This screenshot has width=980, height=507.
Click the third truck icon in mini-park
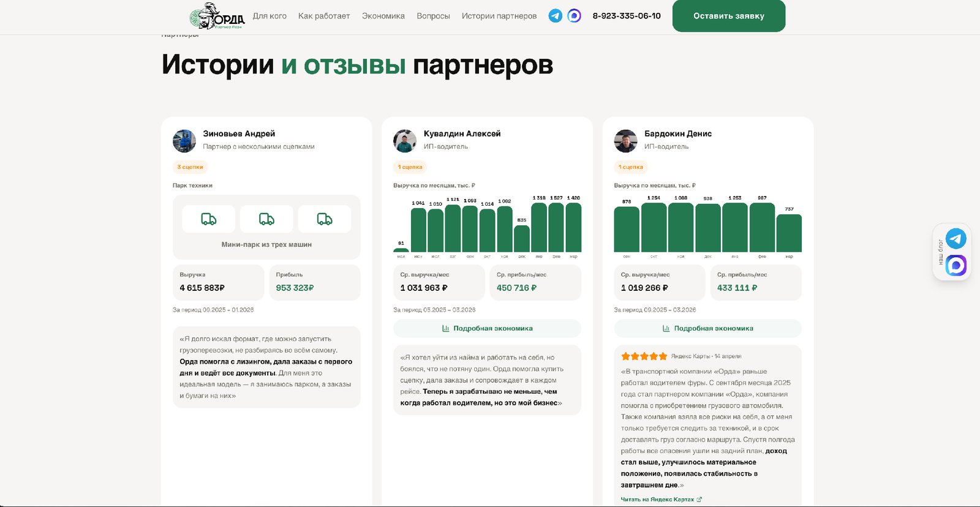click(325, 219)
